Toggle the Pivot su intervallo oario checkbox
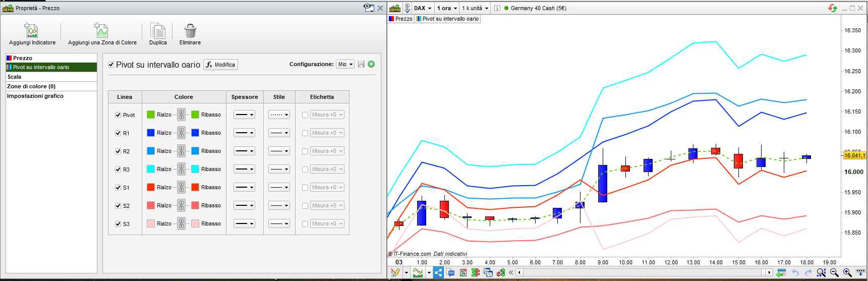Screen dimensions: 868x281 click(x=111, y=65)
